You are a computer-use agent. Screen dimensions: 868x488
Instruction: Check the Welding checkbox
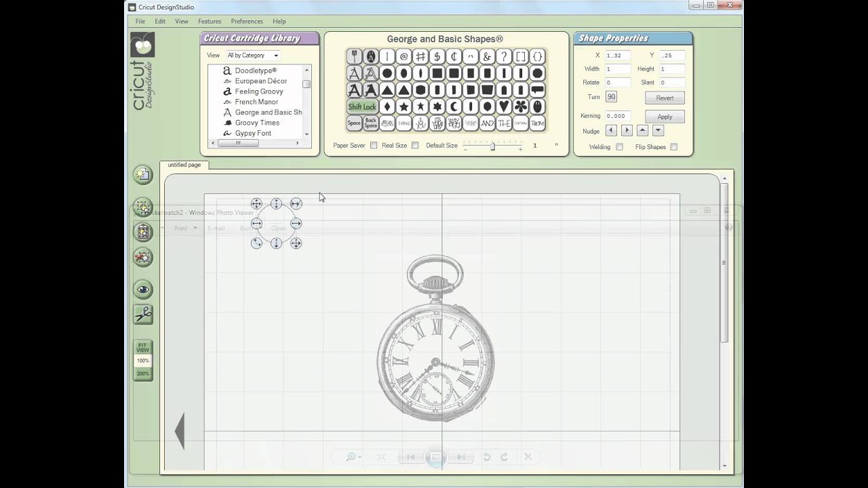pyautogui.click(x=619, y=147)
